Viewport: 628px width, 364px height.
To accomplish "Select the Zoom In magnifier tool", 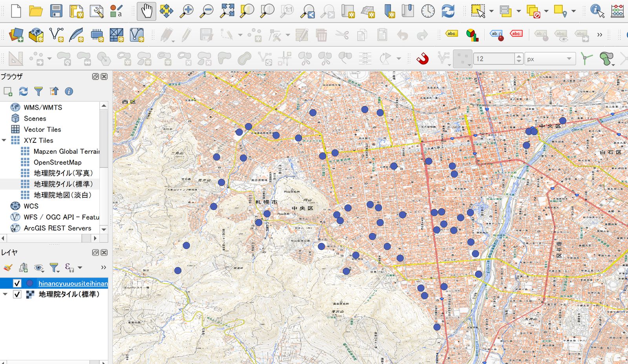I will click(186, 11).
